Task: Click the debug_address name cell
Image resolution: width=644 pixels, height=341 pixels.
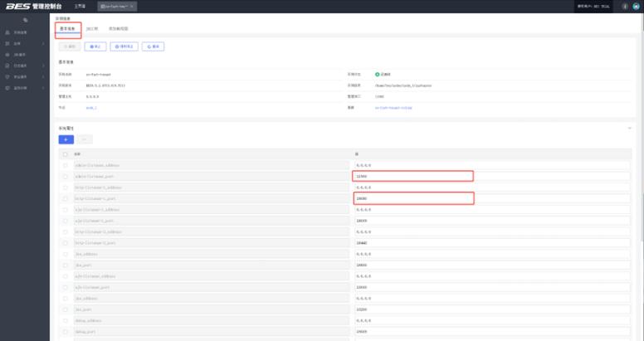Action: (212, 321)
